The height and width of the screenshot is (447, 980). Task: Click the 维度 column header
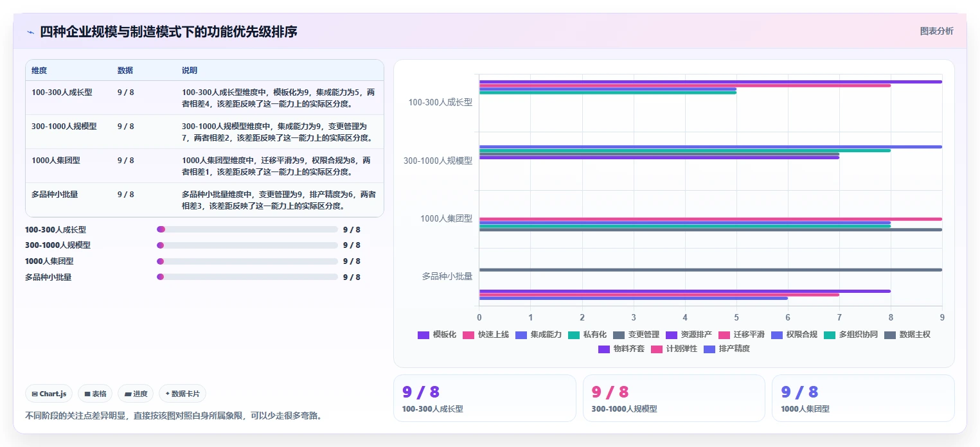coord(39,70)
